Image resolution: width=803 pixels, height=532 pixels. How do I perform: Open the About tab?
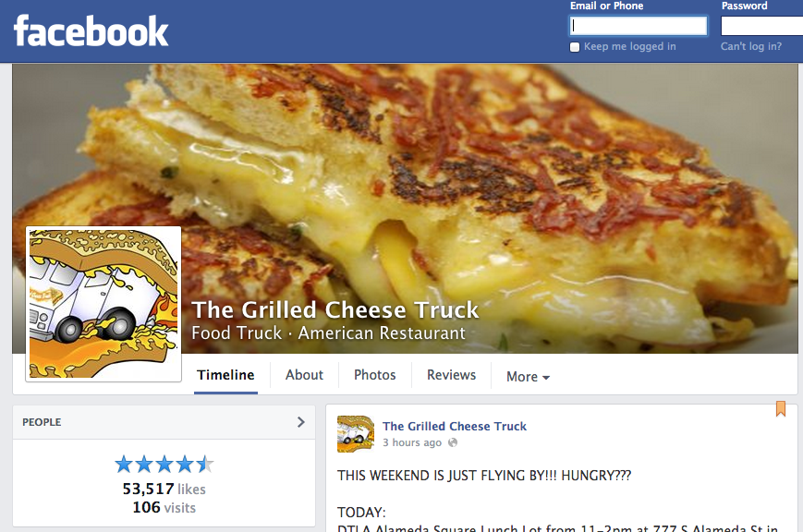pyautogui.click(x=304, y=375)
